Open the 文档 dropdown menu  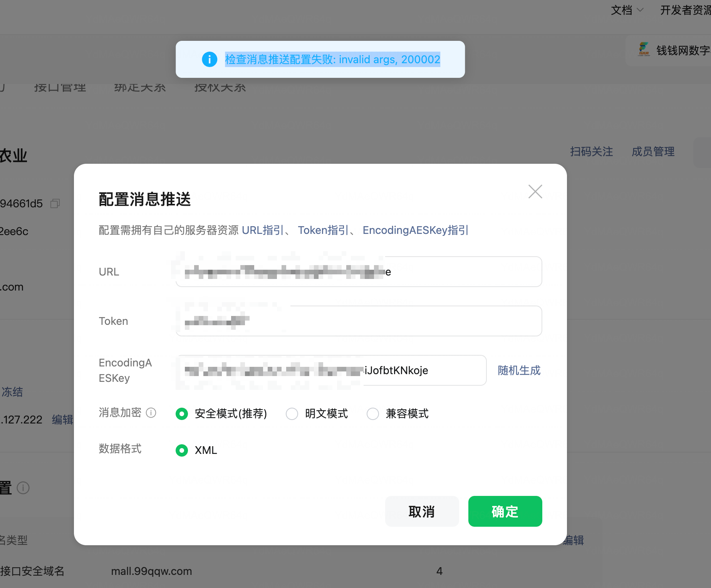point(627,10)
